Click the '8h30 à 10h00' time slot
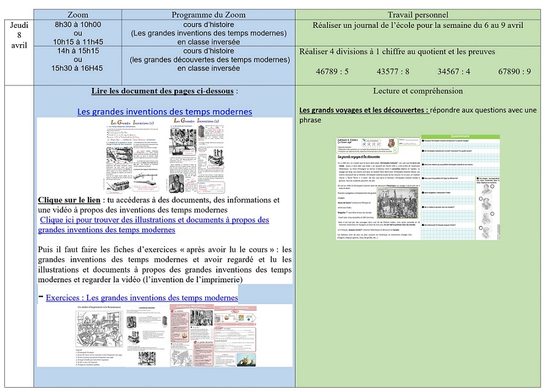545x392 pixels. [x=78, y=25]
